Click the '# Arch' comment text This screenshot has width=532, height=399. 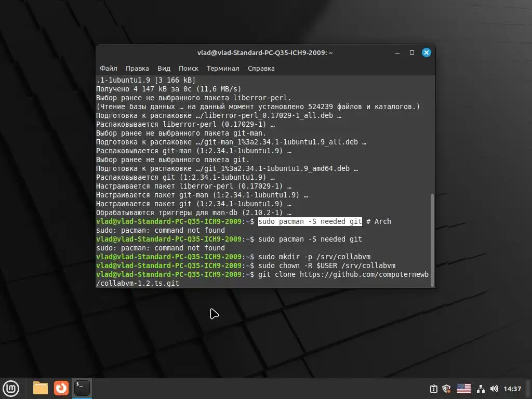point(378,221)
